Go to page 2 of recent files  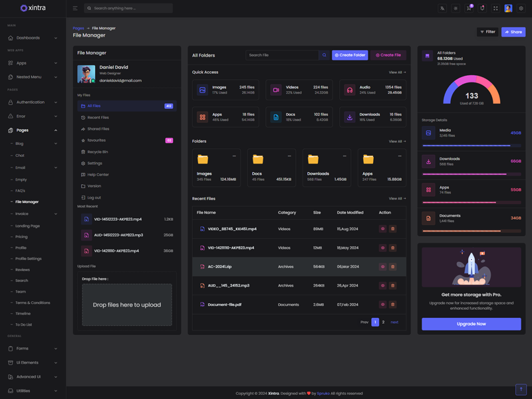click(383, 322)
